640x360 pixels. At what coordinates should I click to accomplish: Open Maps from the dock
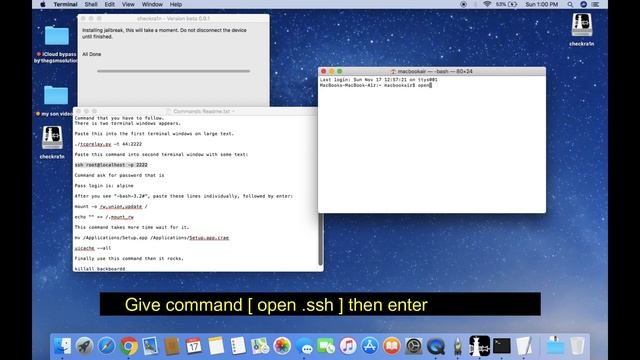coord(260,346)
